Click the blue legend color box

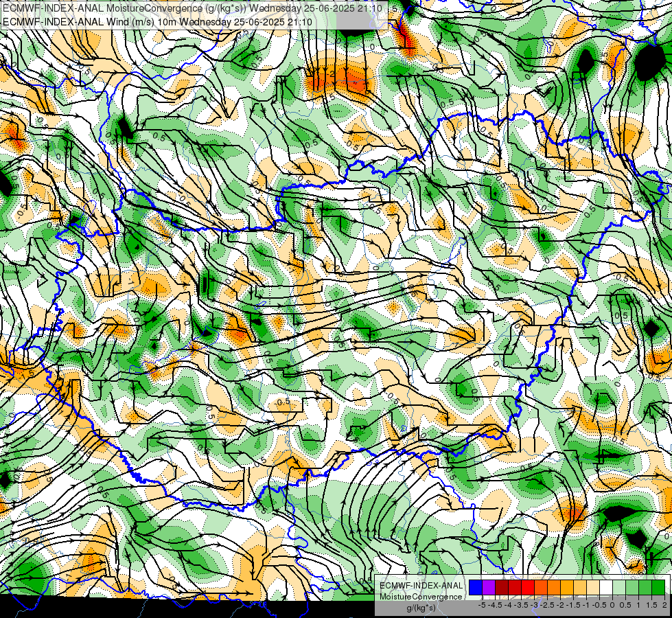coord(476,587)
